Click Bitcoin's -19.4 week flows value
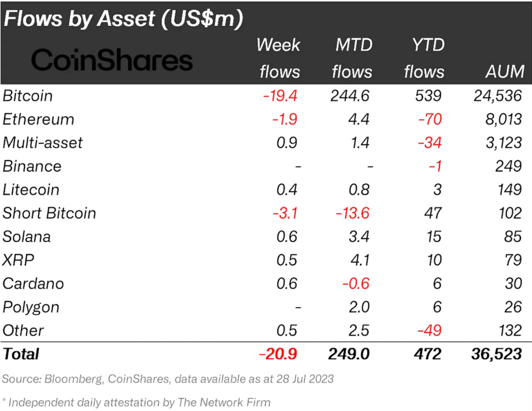The width and height of the screenshot is (532, 411). tap(281, 96)
